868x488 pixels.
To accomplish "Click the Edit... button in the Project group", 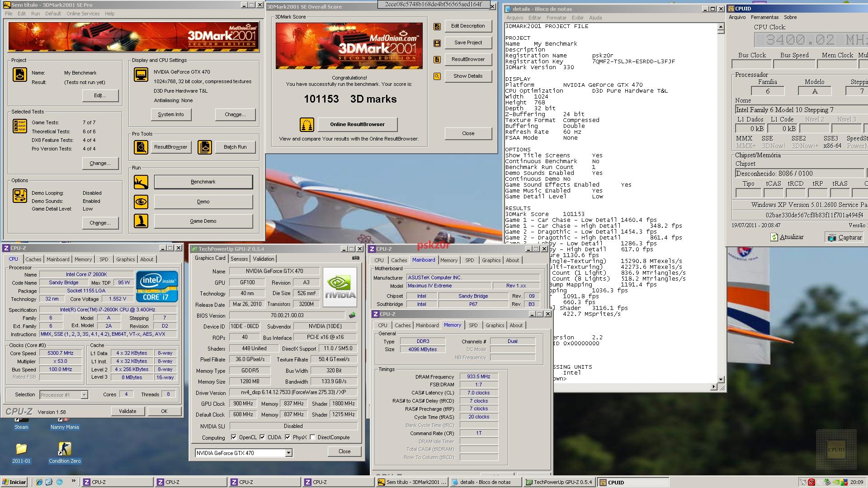I will point(100,96).
